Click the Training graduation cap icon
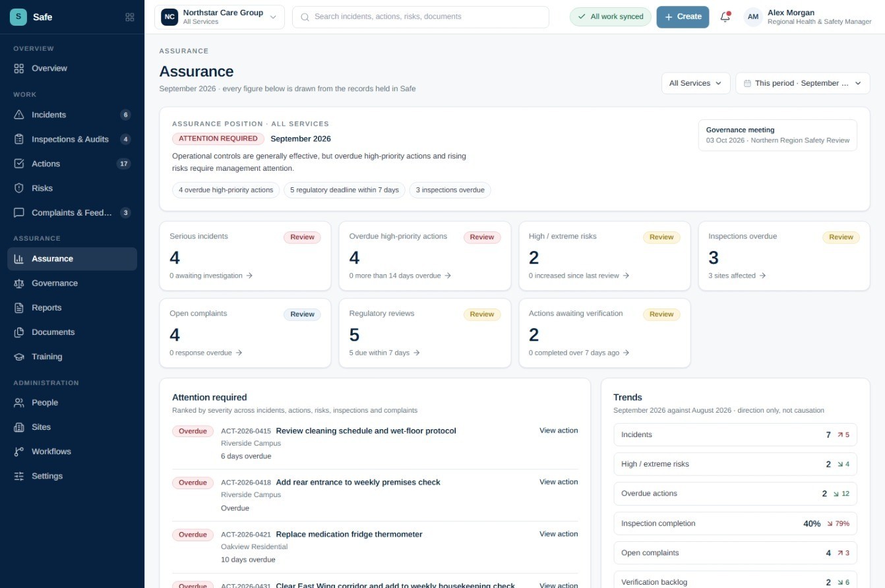 [19, 357]
